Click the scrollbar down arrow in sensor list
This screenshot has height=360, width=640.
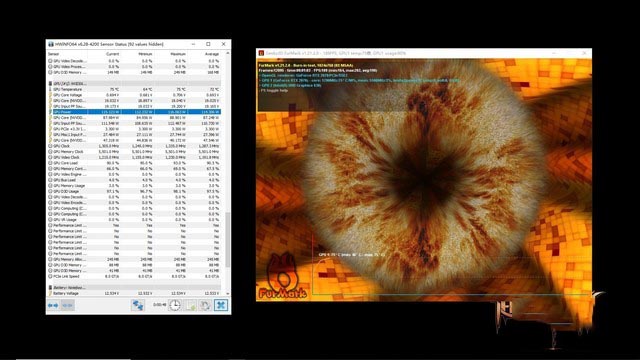[227, 293]
